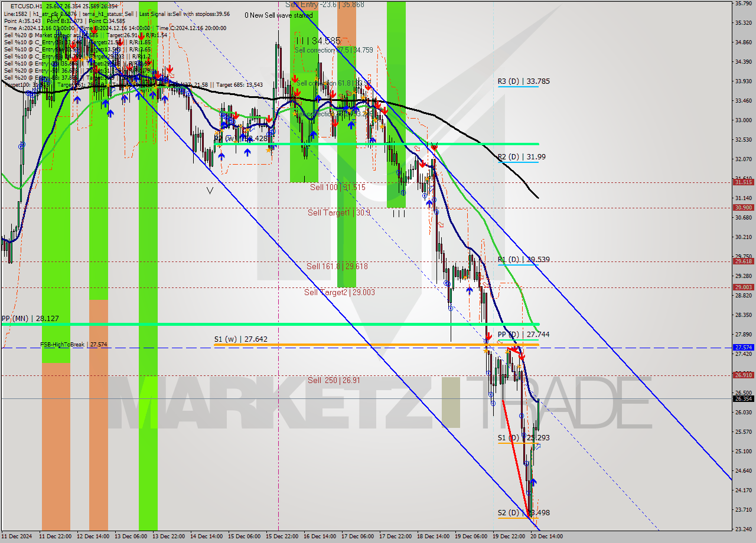Click the current price tag 26.354
This screenshot has width=756, height=543.
[x=743, y=398]
